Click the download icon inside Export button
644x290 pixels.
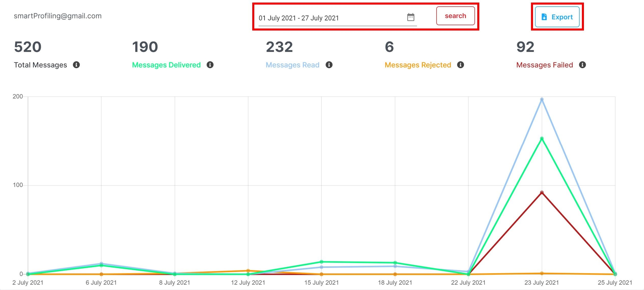[x=544, y=17]
